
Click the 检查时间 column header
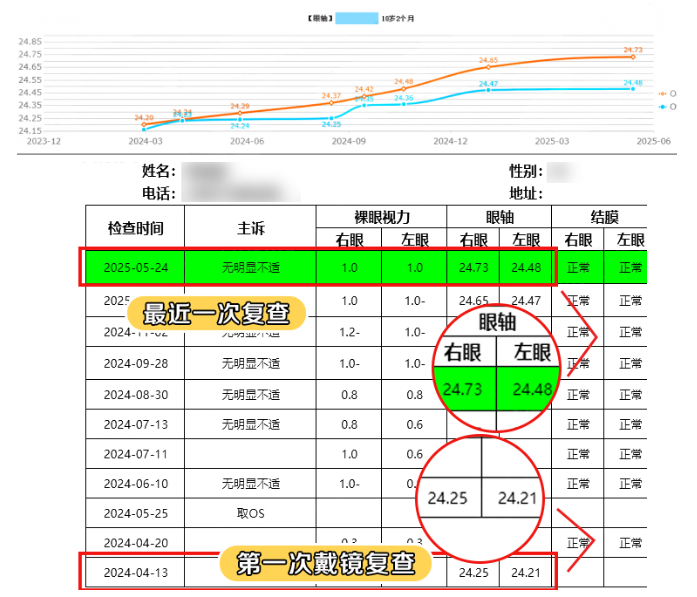135,228
